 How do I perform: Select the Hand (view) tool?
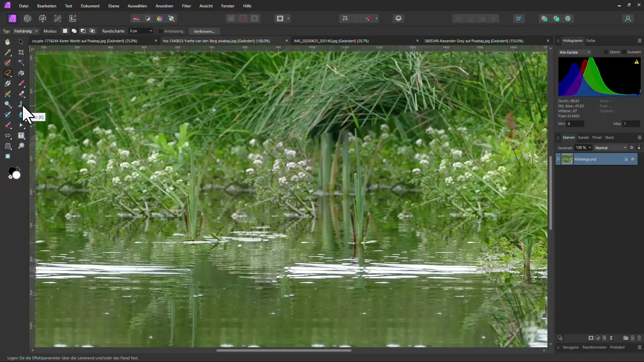pyautogui.click(x=8, y=42)
